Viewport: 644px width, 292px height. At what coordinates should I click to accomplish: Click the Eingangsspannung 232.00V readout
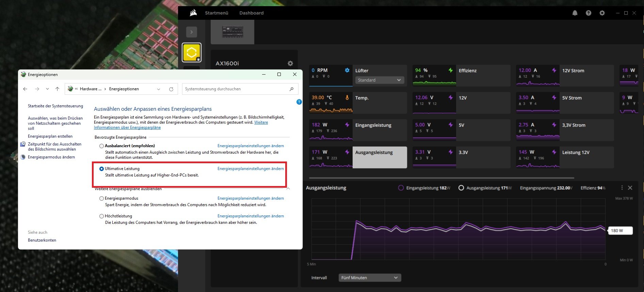pos(546,188)
